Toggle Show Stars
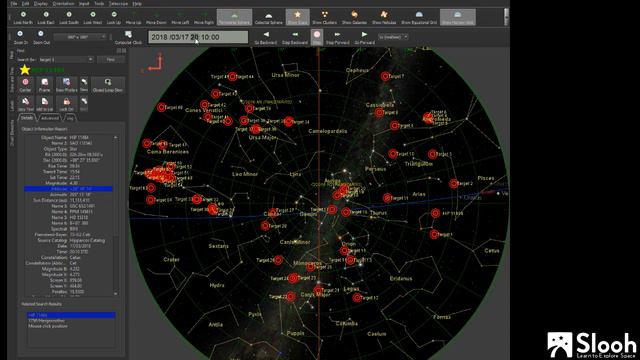 [298, 17]
